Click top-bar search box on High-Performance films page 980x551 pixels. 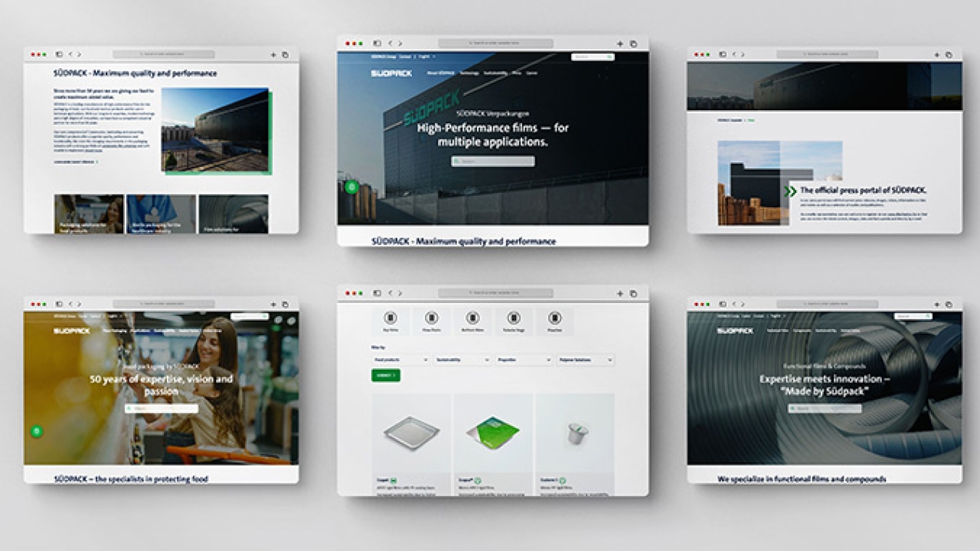(x=593, y=57)
